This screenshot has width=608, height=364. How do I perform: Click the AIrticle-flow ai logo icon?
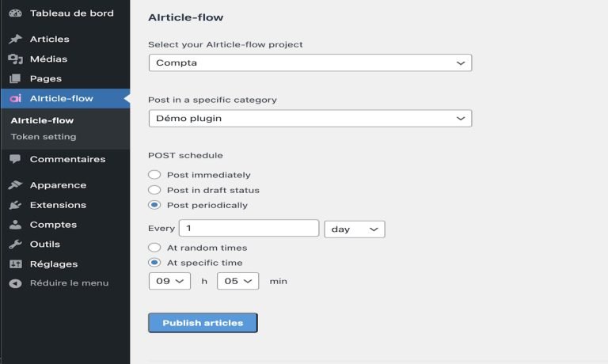pos(15,99)
